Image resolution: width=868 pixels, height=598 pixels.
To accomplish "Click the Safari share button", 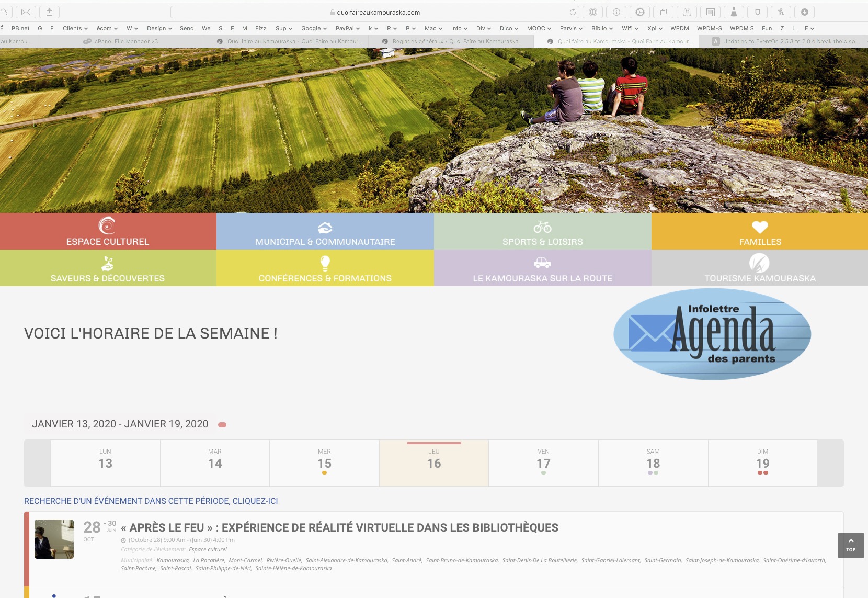I will point(50,12).
